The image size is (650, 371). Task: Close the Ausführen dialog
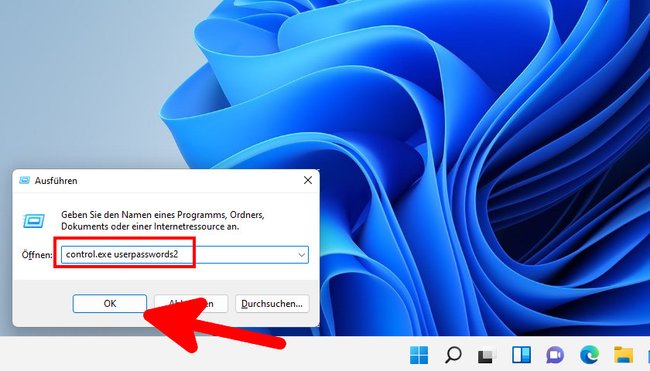pyautogui.click(x=308, y=180)
